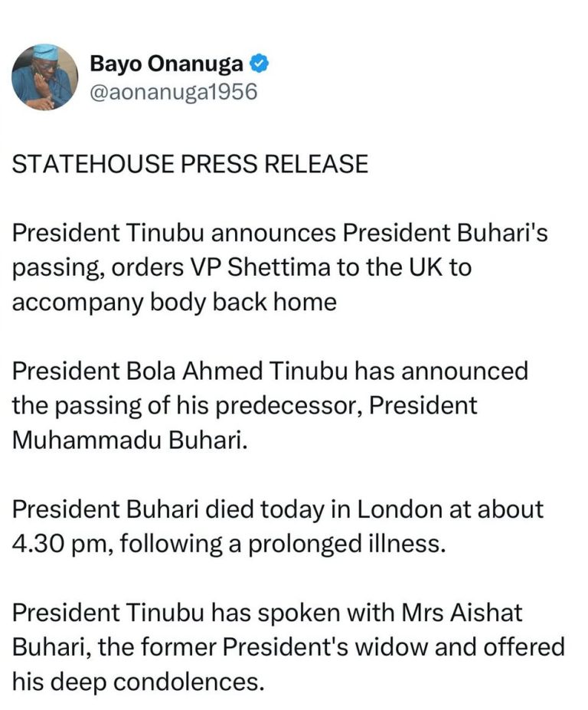Viewport: 588px width, 710px height.
Task: Click "accompany body back home" line
Action: (175, 301)
